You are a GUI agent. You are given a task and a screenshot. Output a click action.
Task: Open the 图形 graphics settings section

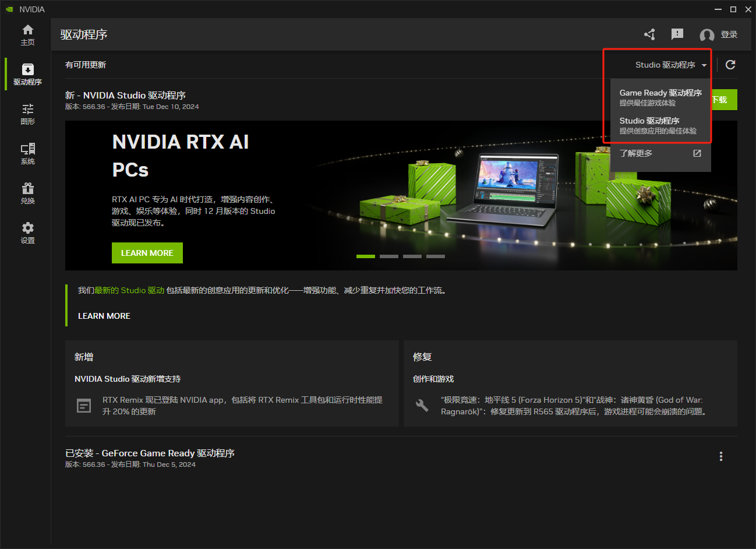click(x=27, y=114)
